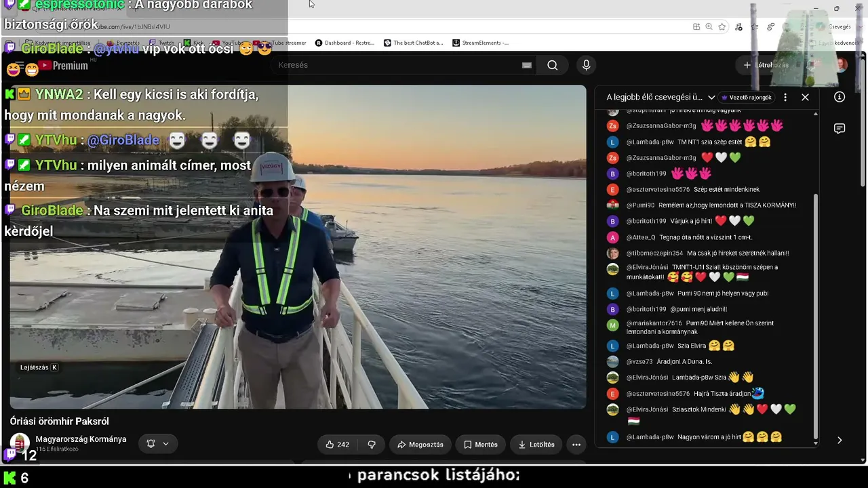Expand the right side panel arrow
This screenshot has width=868, height=488.
[840, 440]
